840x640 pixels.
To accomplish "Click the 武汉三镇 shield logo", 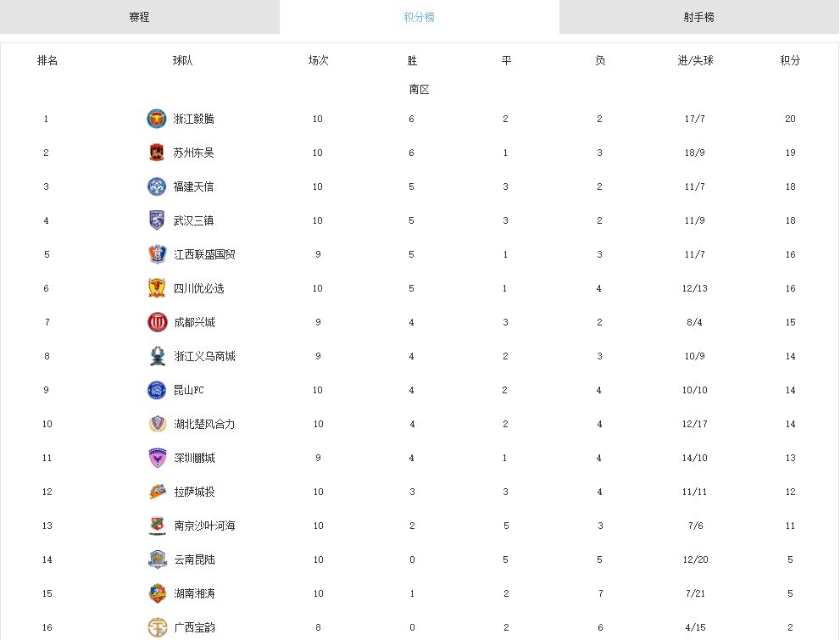I will tap(157, 220).
